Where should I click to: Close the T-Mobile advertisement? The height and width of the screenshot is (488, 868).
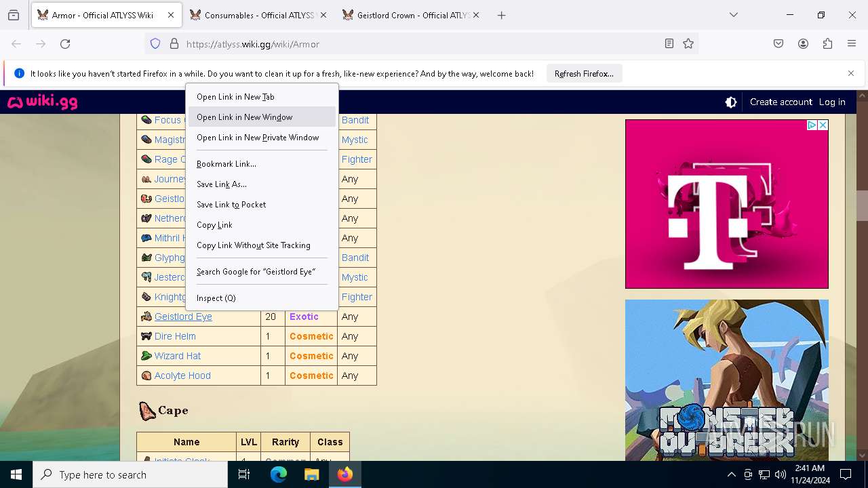[x=823, y=125]
